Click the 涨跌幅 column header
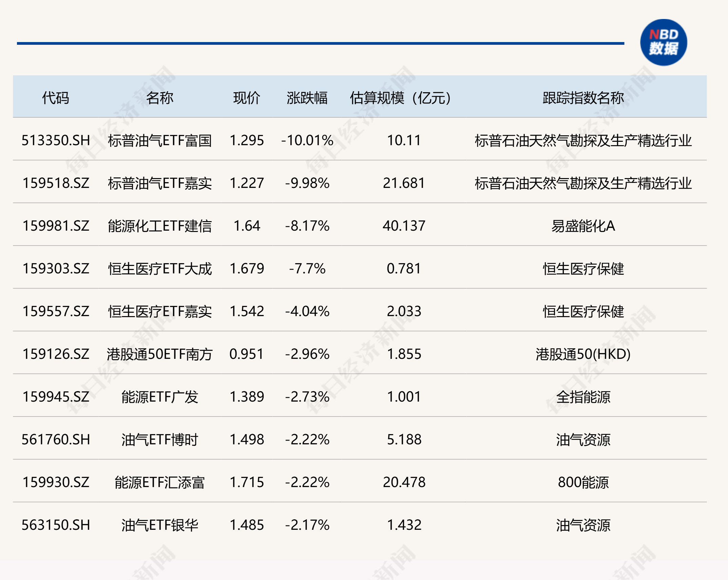This screenshot has height=580, width=728. pos(307,98)
